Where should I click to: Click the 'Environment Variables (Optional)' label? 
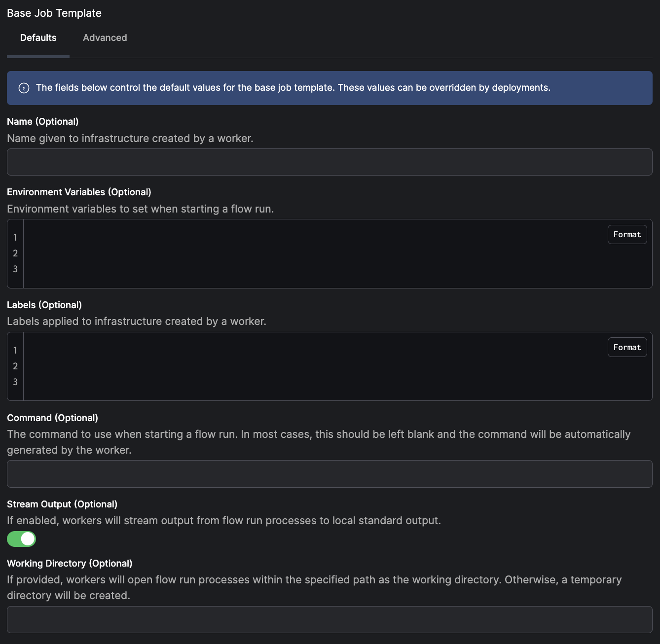[x=79, y=192]
